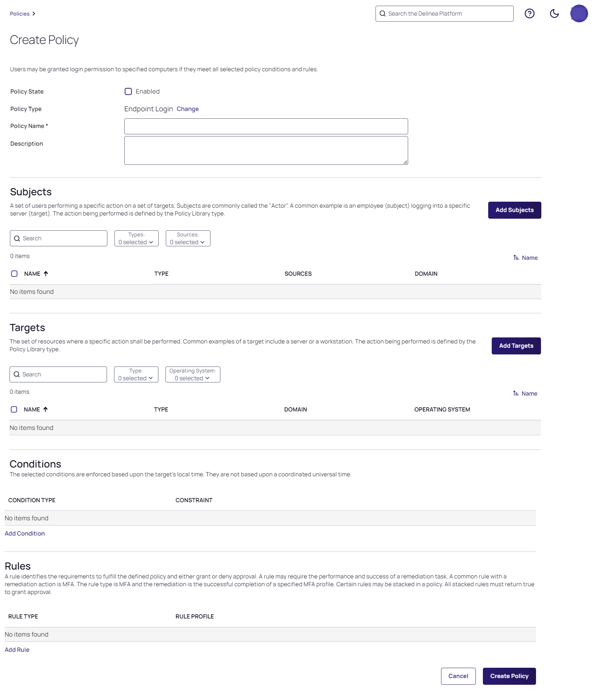Click the Targets sort by Name icon

tap(516, 393)
